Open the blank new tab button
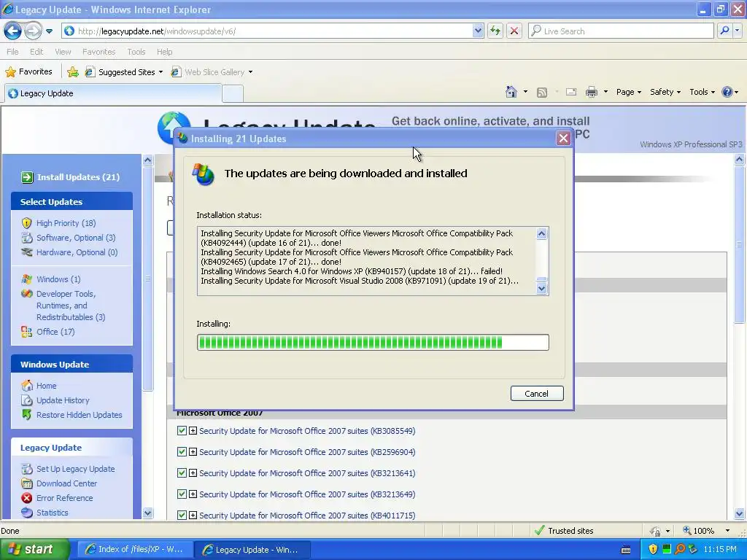 coord(233,93)
